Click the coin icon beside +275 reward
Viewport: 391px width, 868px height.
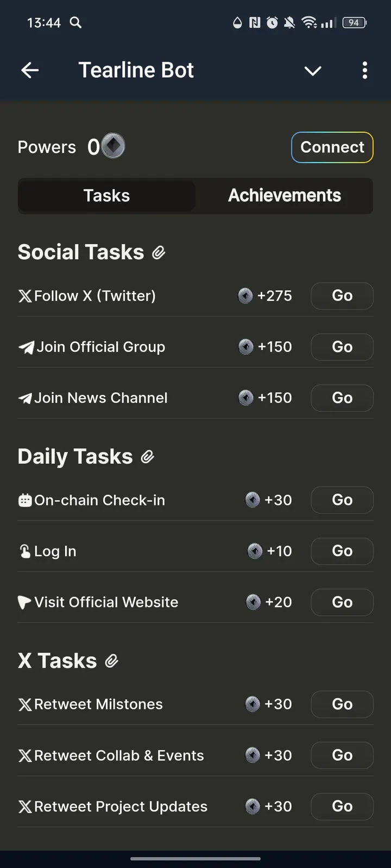[x=245, y=296]
